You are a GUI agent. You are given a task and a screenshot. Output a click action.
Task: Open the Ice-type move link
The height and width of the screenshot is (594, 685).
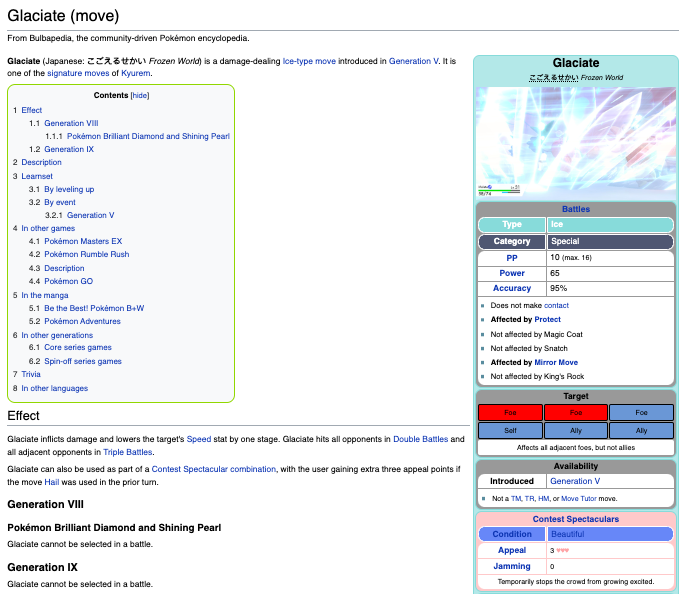(309, 61)
